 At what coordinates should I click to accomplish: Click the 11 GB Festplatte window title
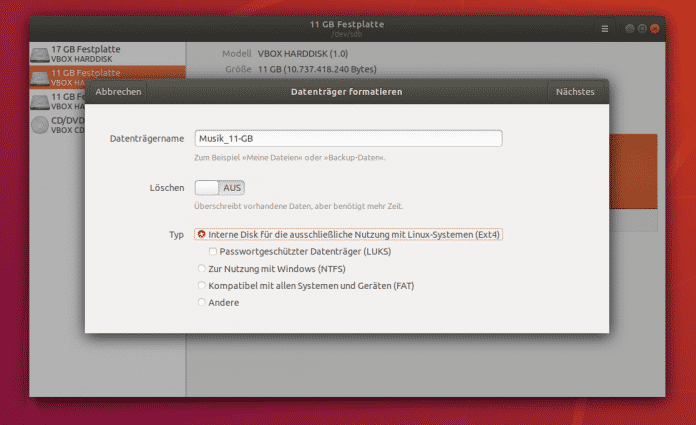348,24
